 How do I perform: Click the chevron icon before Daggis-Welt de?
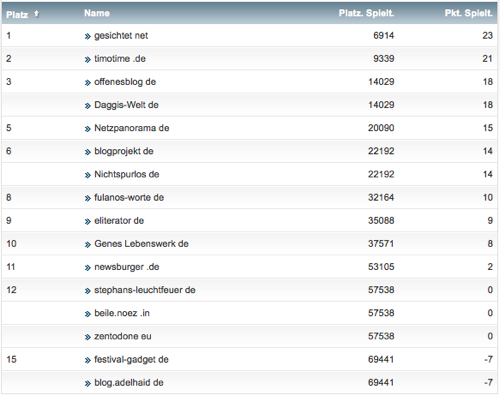(x=88, y=106)
